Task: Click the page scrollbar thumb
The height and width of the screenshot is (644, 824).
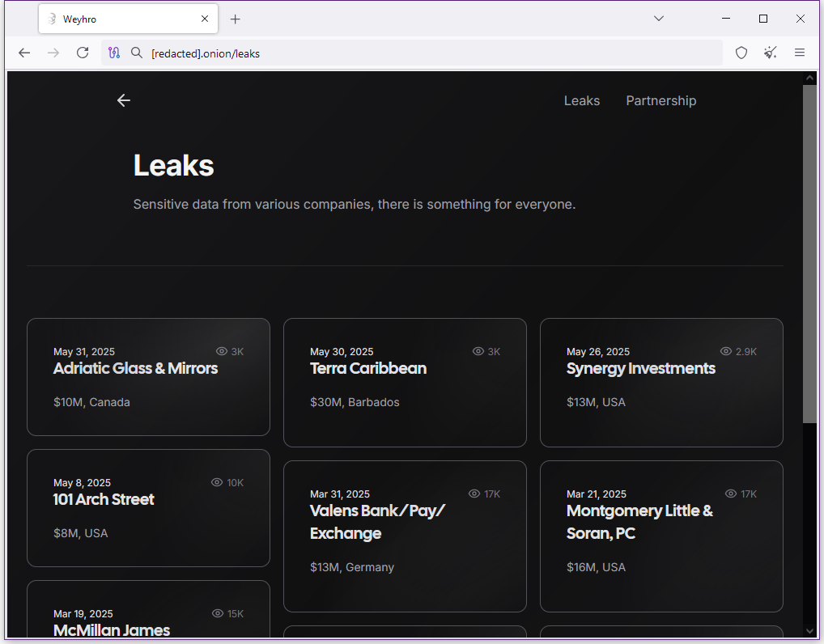Action: 809,253
